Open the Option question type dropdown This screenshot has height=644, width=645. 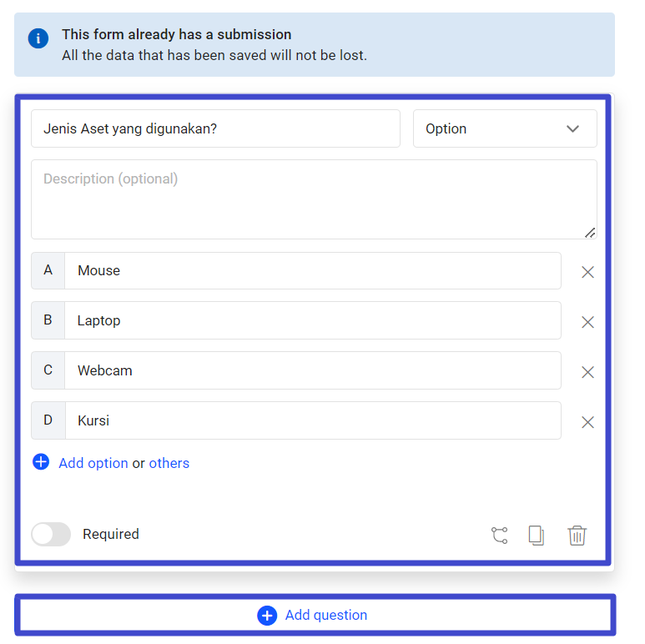(x=505, y=128)
